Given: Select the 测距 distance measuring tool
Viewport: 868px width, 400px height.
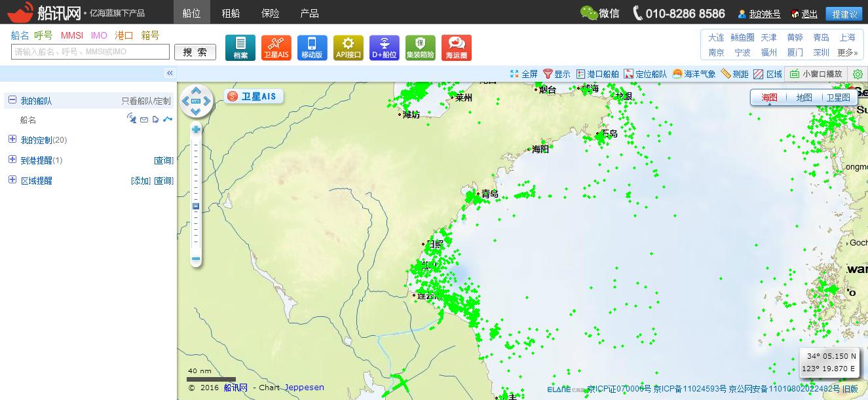Looking at the screenshot, I should (734, 74).
